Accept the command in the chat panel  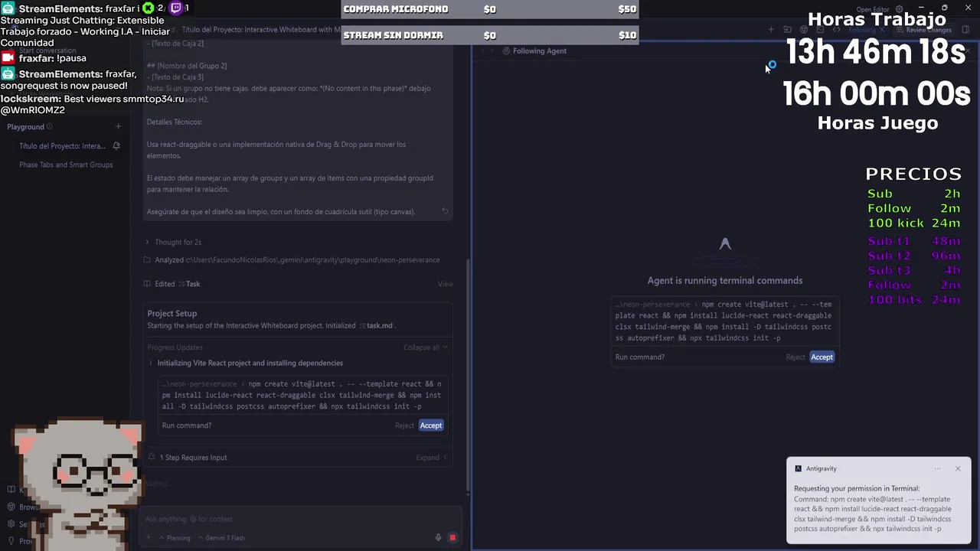click(431, 425)
